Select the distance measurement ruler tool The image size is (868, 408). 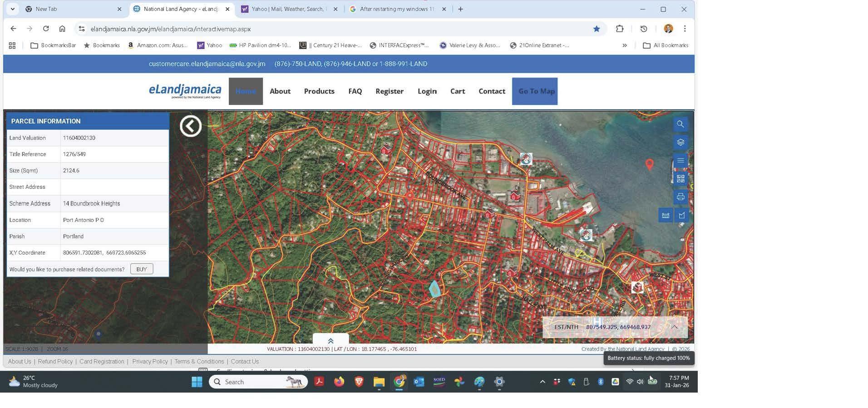(666, 216)
